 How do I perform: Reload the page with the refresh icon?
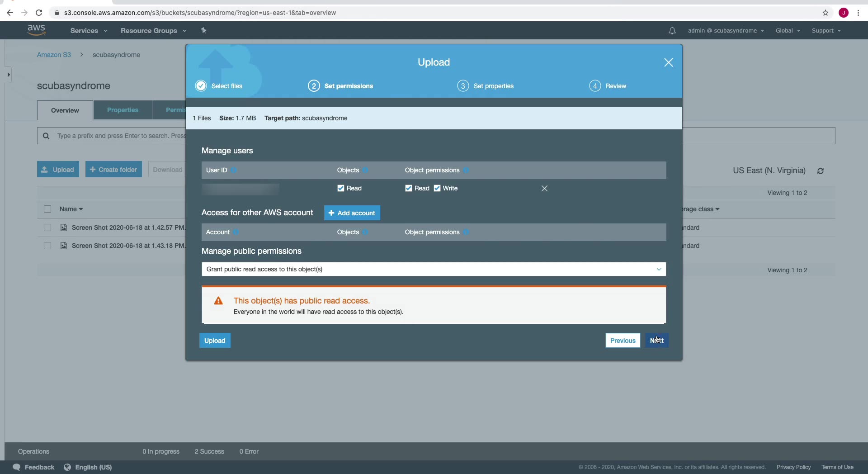(x=39, y=13)
